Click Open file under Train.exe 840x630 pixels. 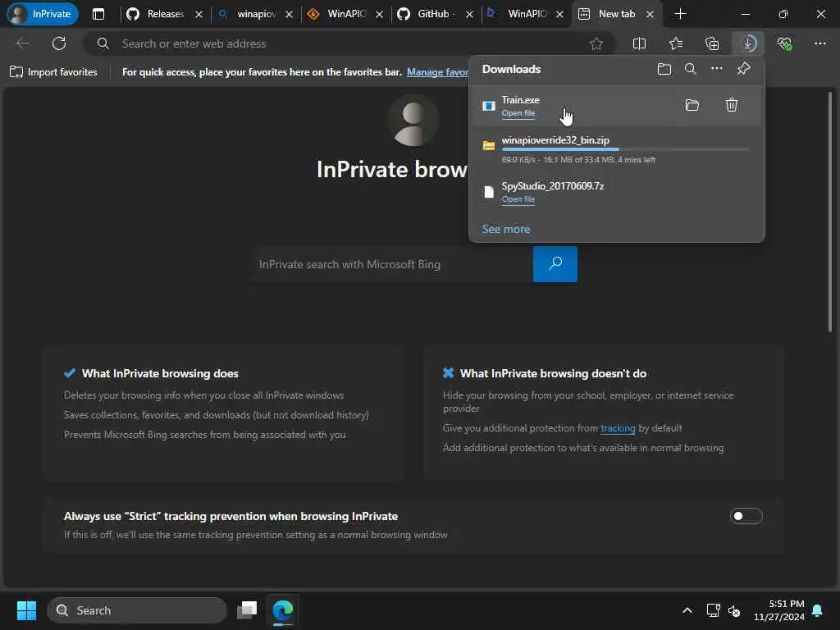click(518, 113)
